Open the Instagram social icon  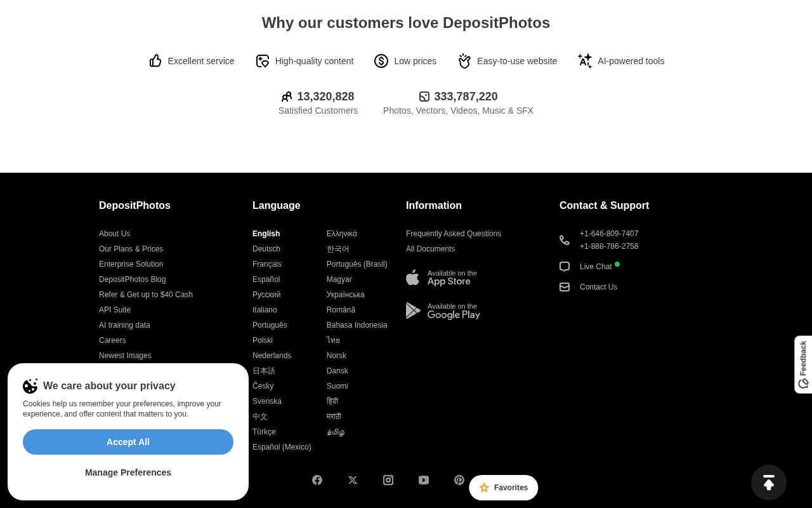388,480
